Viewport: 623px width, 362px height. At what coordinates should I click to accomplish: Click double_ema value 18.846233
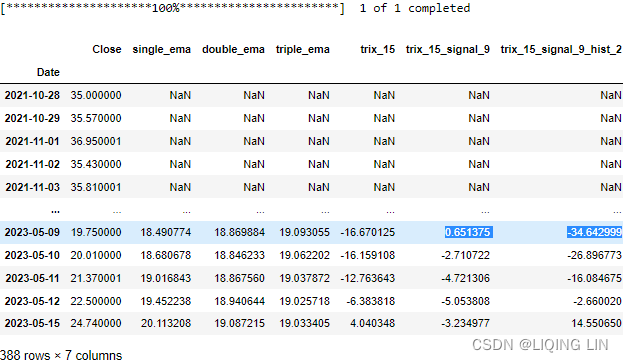[x=240, y=256]
